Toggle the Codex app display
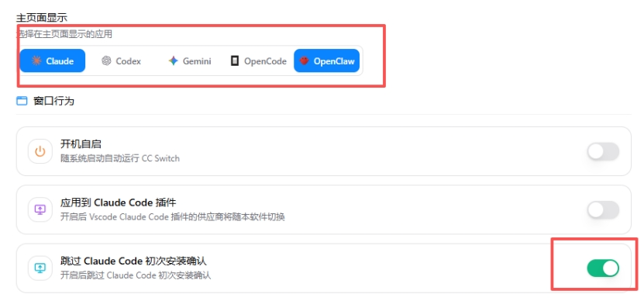The width and height of the screenshot is (644, 301). point(121,61)
